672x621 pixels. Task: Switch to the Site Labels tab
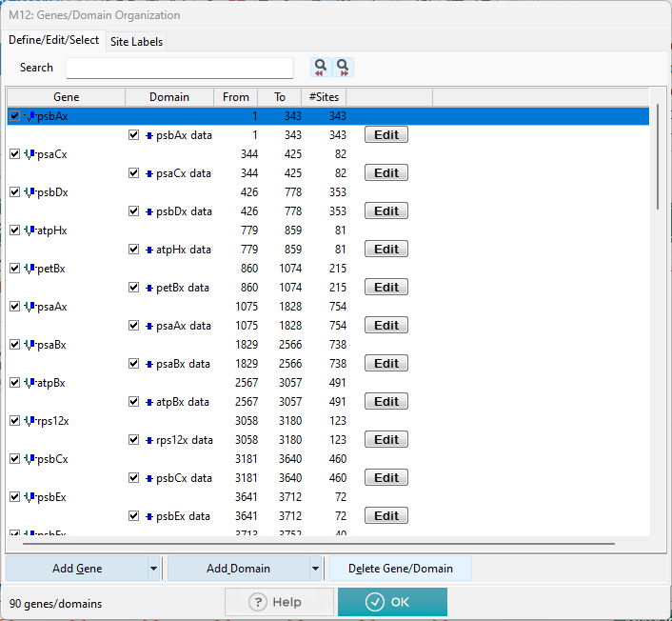coord(136,41)
